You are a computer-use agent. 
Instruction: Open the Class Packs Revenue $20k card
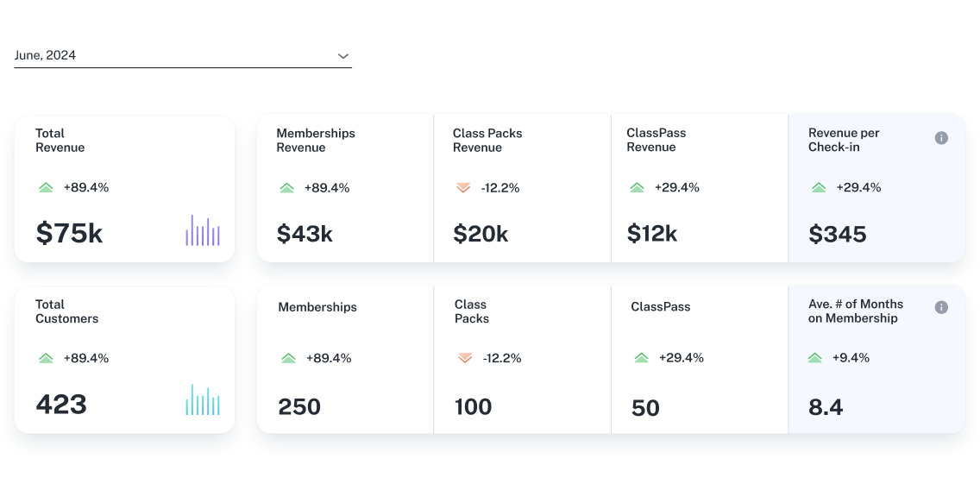(522, 188)
